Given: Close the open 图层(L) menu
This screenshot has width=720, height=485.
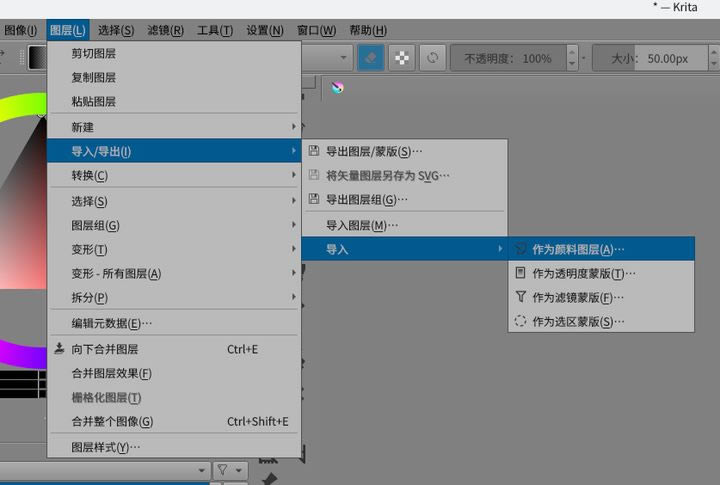Looking at the screenshot, I should (x=68, y=30).
